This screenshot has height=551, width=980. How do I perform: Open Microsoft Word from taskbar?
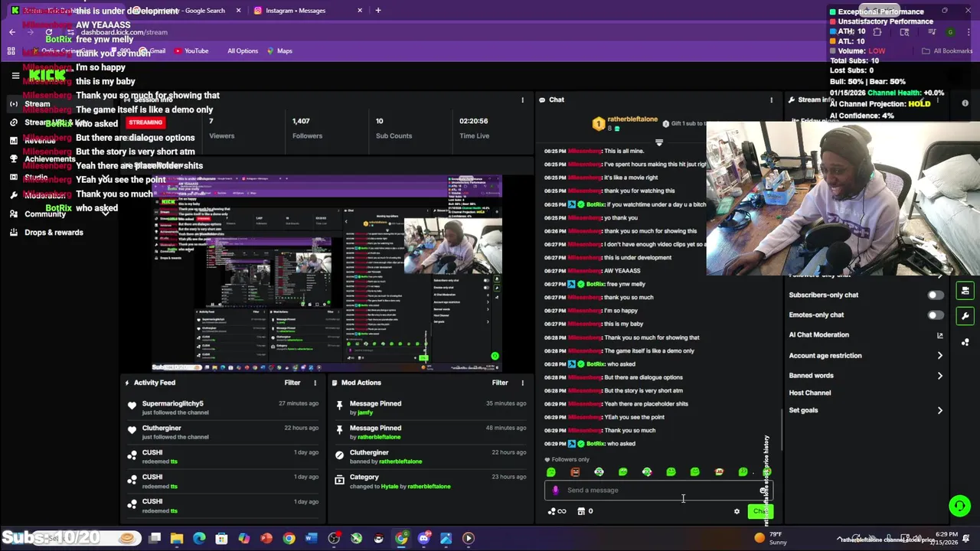point(311,538)
